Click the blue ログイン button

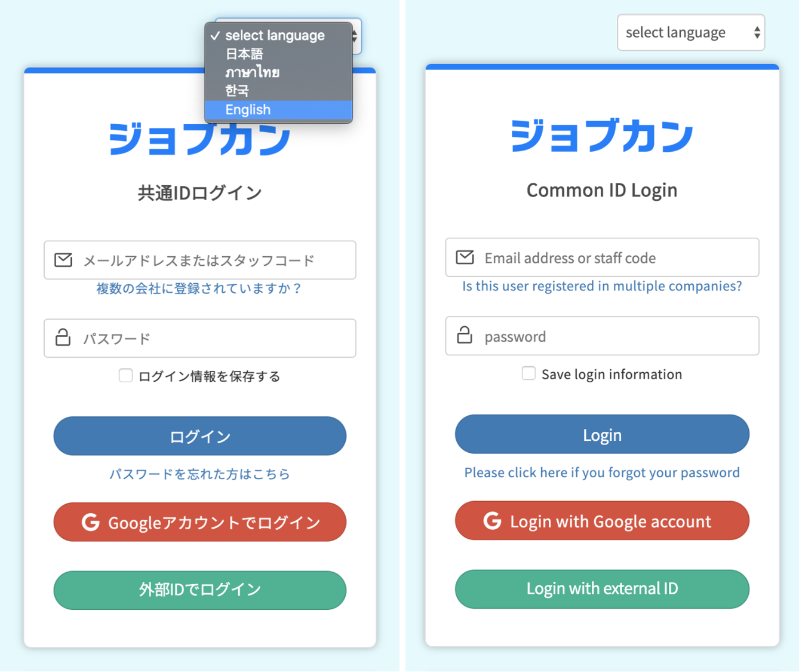(x=200, y=436)
